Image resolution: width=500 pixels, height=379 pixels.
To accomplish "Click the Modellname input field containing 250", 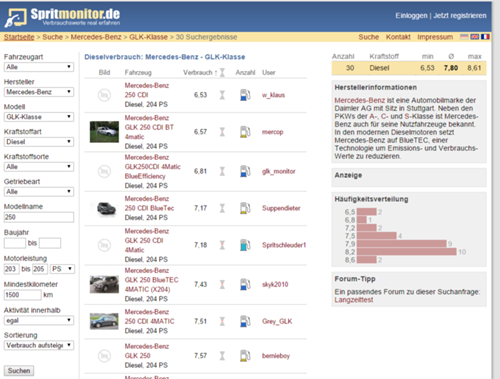I will [39, 217].
